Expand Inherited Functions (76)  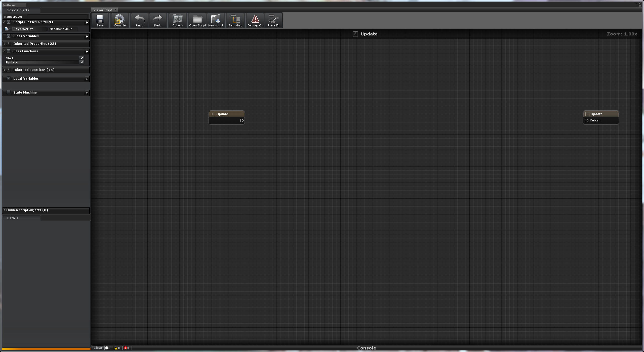tap(4, 70)
